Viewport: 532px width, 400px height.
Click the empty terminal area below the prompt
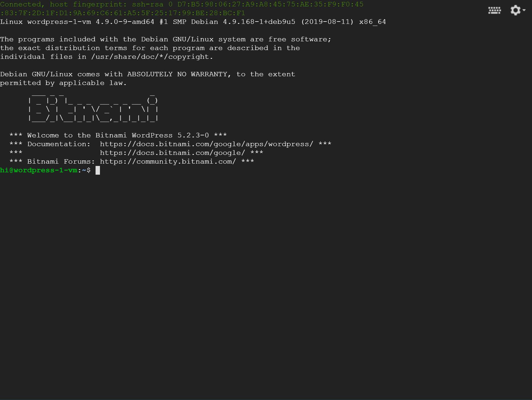pyautogui.click(x=262, y=277)
